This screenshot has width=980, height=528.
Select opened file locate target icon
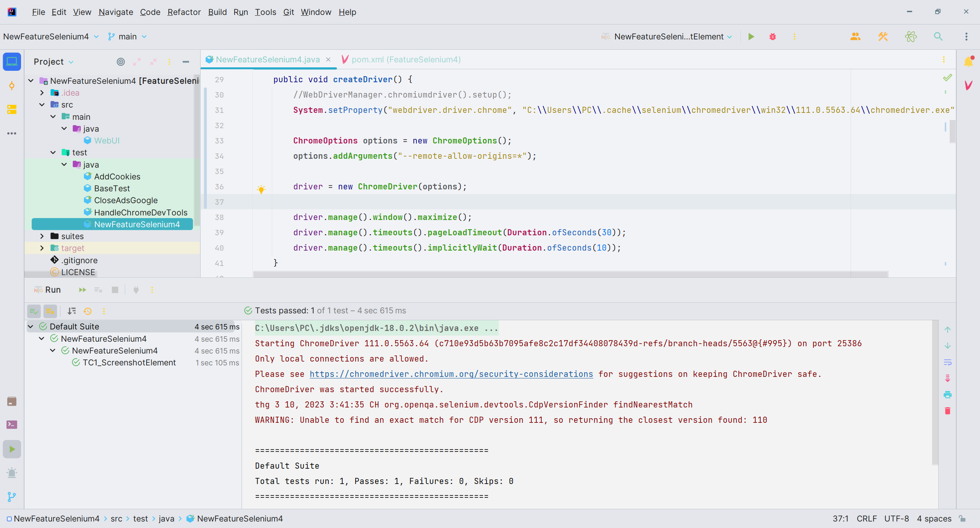[x=121, y=62]
